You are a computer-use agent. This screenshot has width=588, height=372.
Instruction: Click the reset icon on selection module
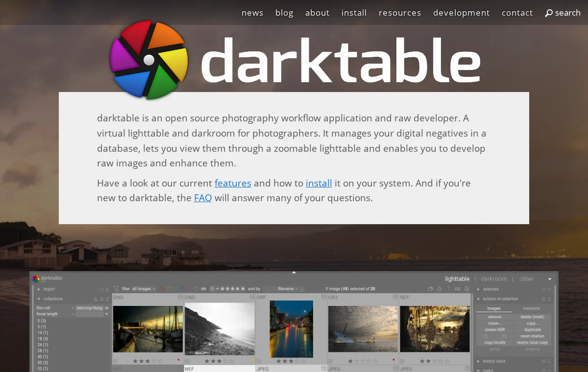[543, 289]
